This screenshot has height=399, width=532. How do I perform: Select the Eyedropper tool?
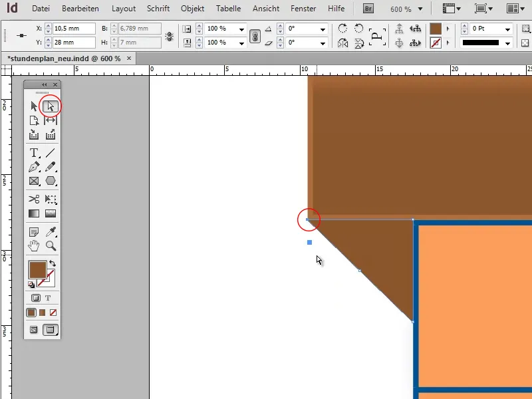pos(51,231)
